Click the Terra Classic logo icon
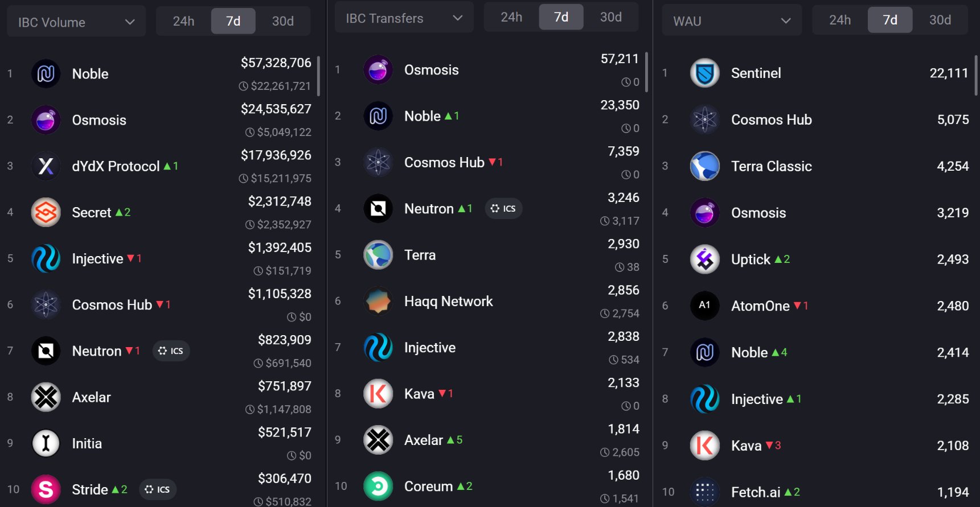This screenshot has height=507, width=980. tap(705, 166)
